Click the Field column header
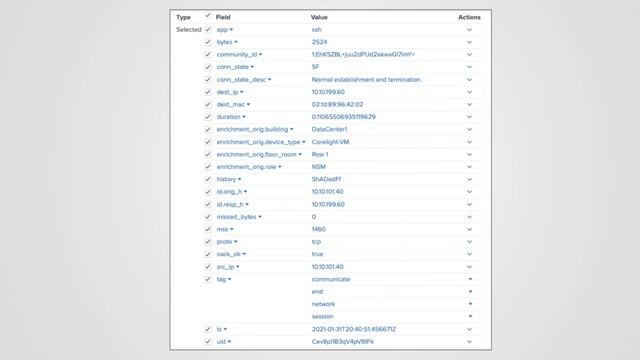640x360 pixels. coord(223,17)
